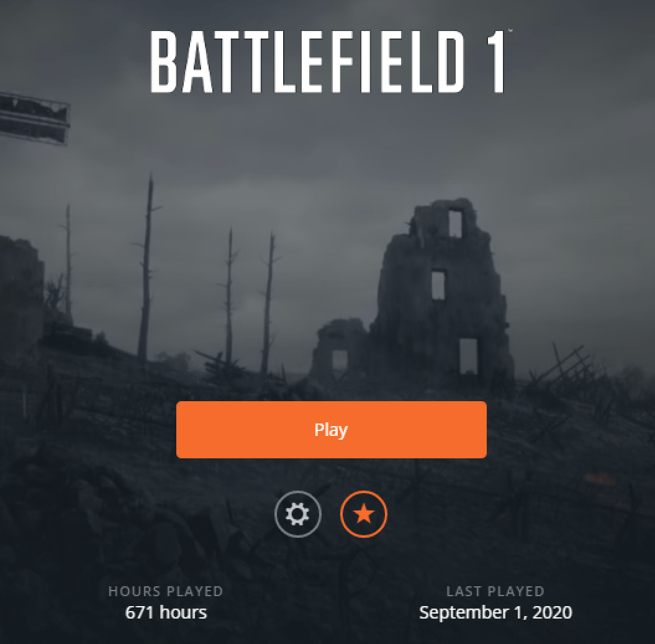Click the top window of the tall ruin
This screenshot has width=655, height=644.
point(455,224)
